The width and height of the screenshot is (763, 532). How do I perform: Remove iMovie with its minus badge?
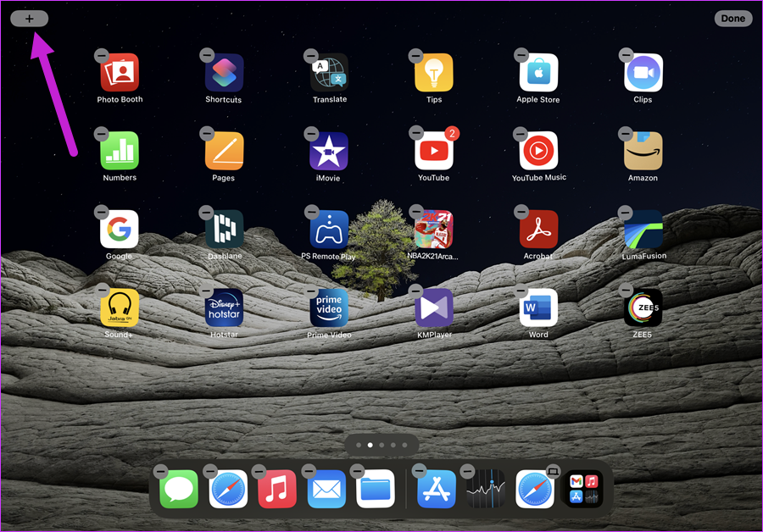pyautogui.click(x=311, y=134)
